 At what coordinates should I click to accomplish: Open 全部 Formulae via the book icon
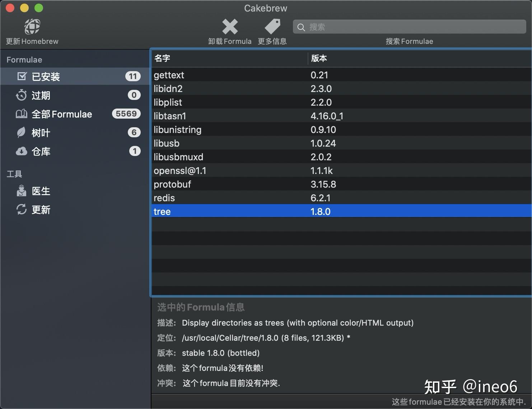tap(22, 114)
